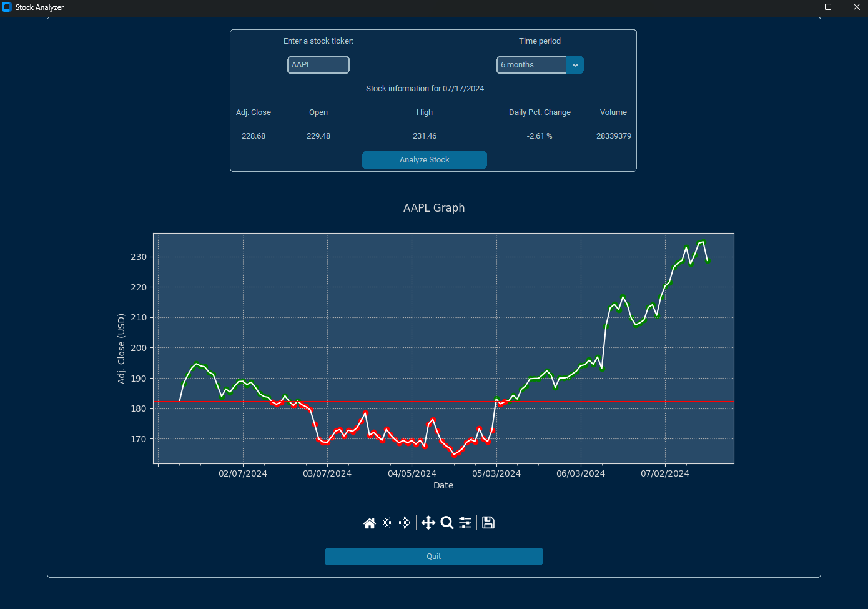Click the Stock Analyzer app icon in title bar
868x609 pixels.
(x=7, y=7)
